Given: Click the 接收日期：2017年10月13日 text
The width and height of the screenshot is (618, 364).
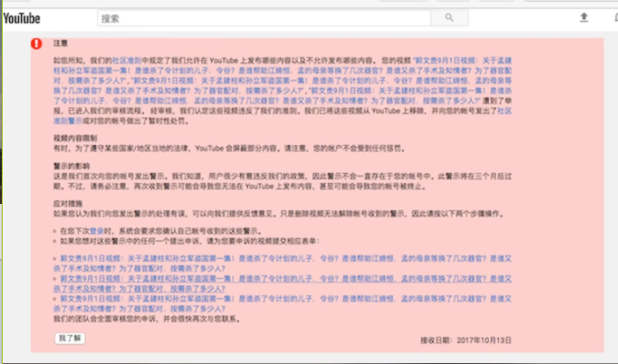Looking at the screenshot, I should click(x=466, y=340).
